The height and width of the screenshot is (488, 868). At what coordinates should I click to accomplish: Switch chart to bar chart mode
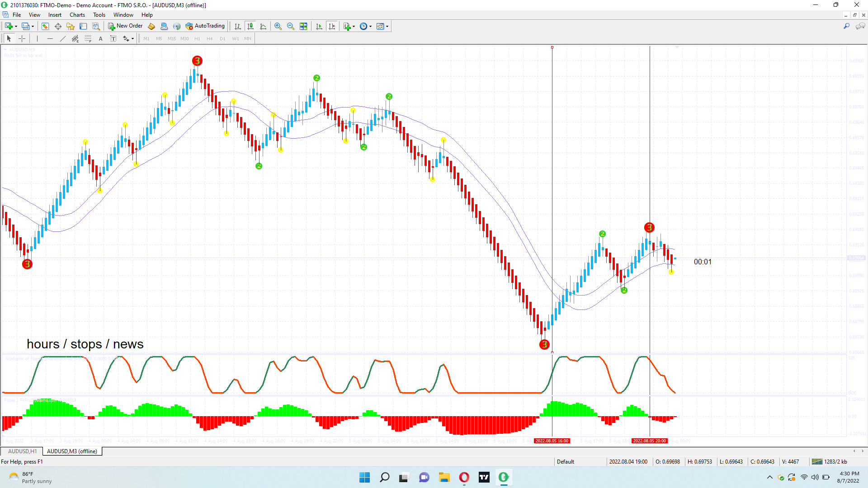click(238, 26)
